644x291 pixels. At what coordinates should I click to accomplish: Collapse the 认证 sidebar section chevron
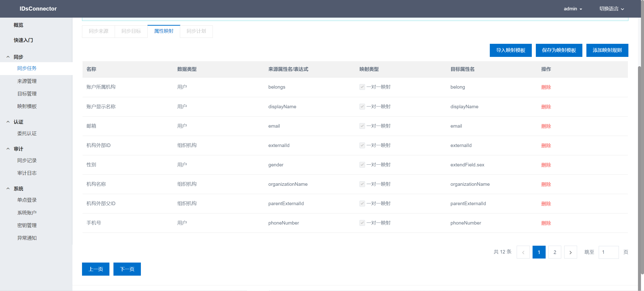click(8, 122)
